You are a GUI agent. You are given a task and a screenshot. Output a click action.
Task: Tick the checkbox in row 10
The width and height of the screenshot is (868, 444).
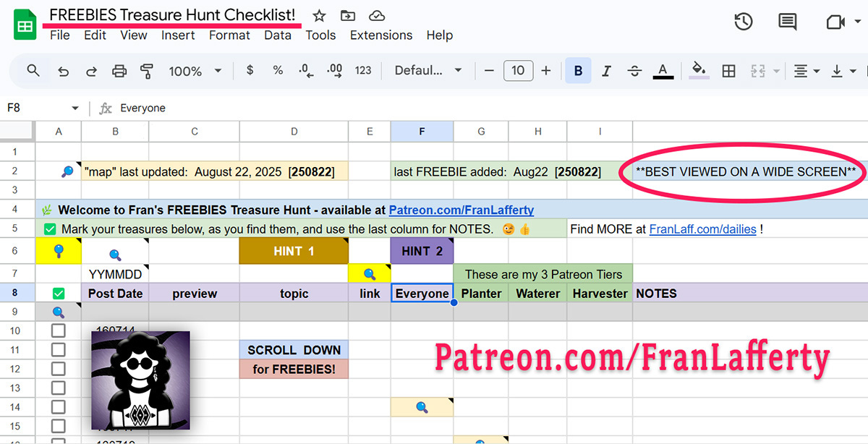pyautogui.click(x=59, y=331)
